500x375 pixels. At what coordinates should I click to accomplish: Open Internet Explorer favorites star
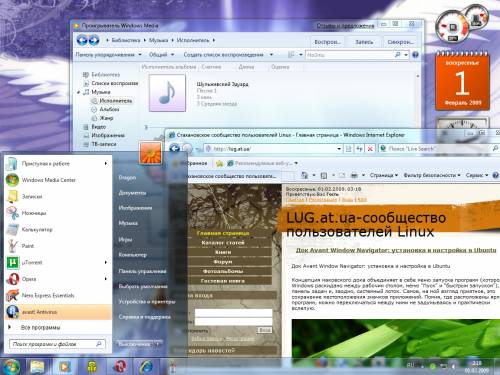[219, 163]
